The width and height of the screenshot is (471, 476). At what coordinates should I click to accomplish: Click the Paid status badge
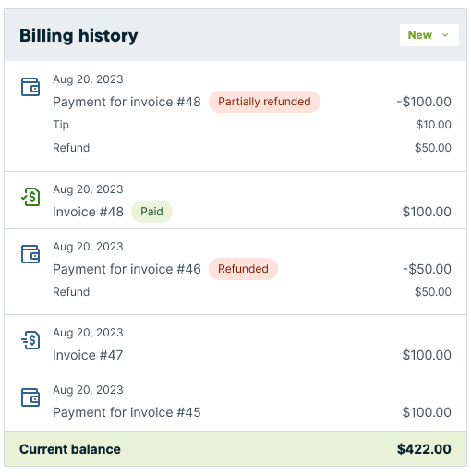coord(151,212)
